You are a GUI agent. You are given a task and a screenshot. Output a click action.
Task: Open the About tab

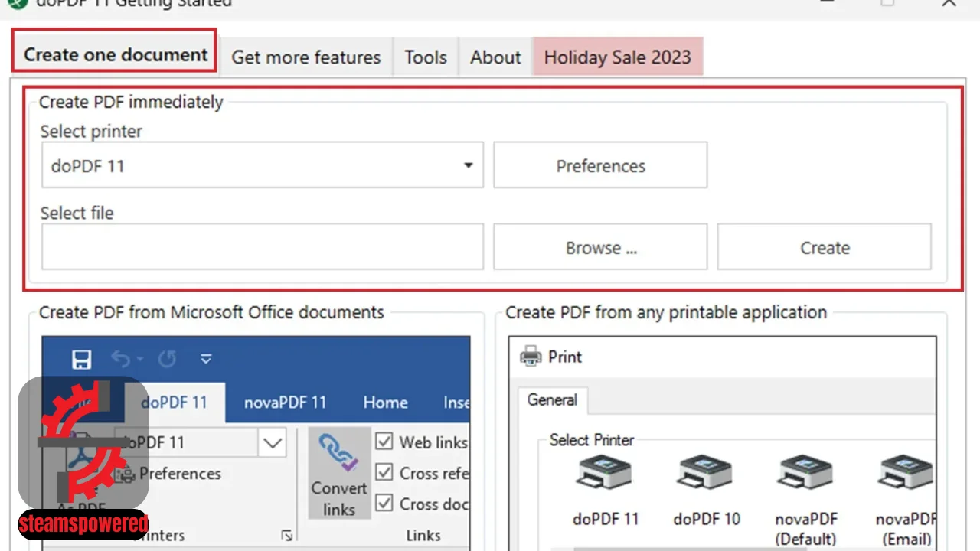(x=495, y=57)
